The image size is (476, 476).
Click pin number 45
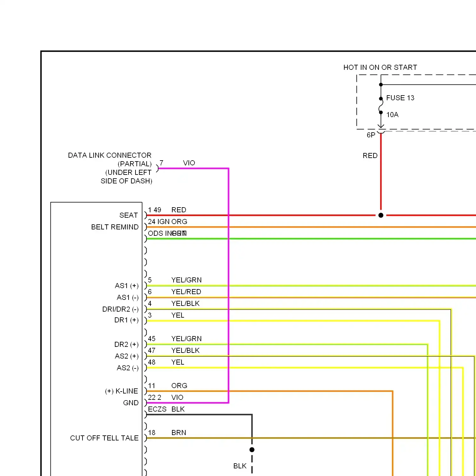click(152, 339)
